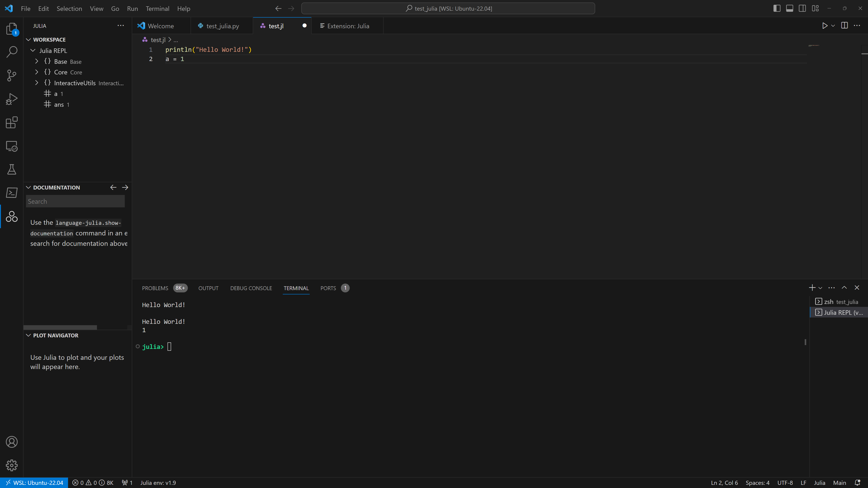Screen dimensions: 868x488
Task: Open the Source Control view
Action: 12,76
